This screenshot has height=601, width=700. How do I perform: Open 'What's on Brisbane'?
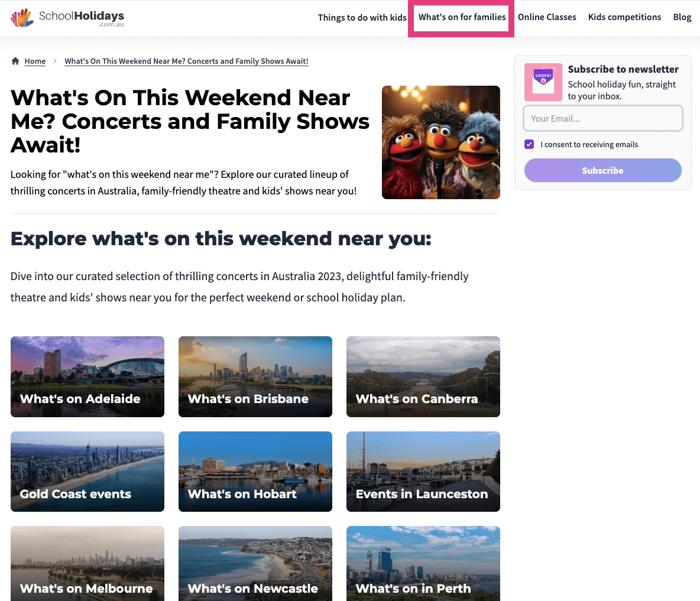(x=255, y=376)
